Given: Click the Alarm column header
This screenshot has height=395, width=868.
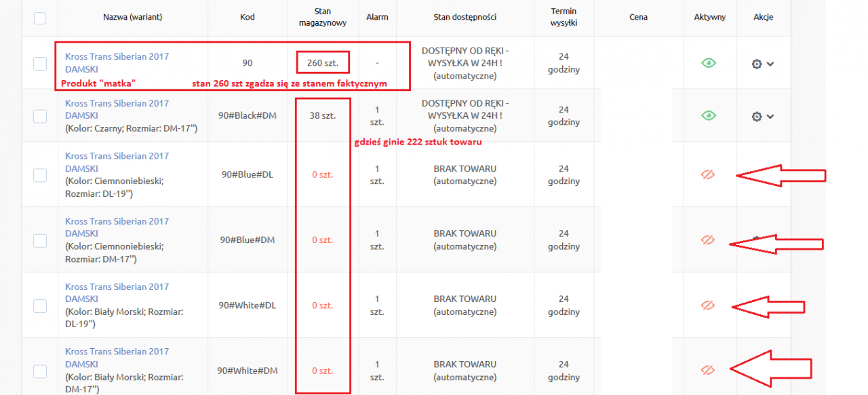Looking at the screenshot, I should [x=377, y=17].
